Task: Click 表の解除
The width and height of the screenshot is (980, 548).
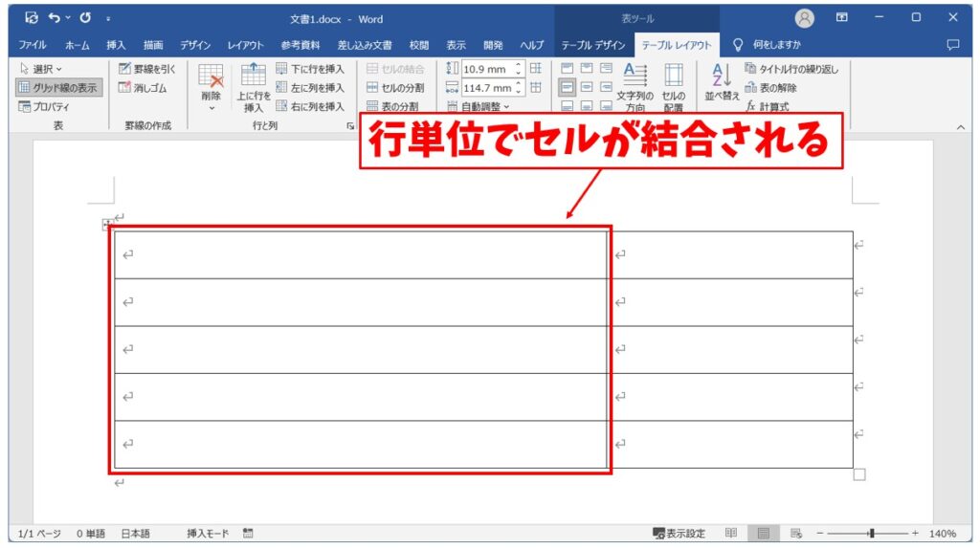Action: pyautogui.click(x=770, y=88)
